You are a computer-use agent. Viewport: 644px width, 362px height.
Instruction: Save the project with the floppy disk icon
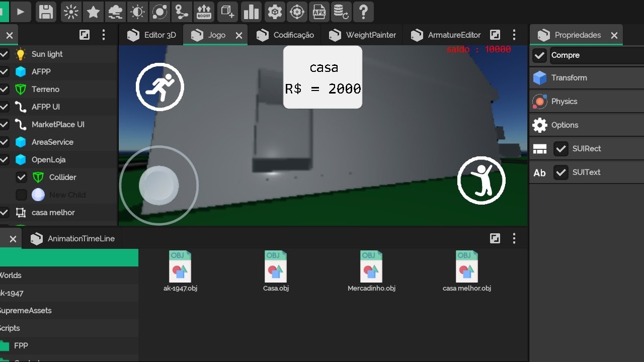pos(46,11)
